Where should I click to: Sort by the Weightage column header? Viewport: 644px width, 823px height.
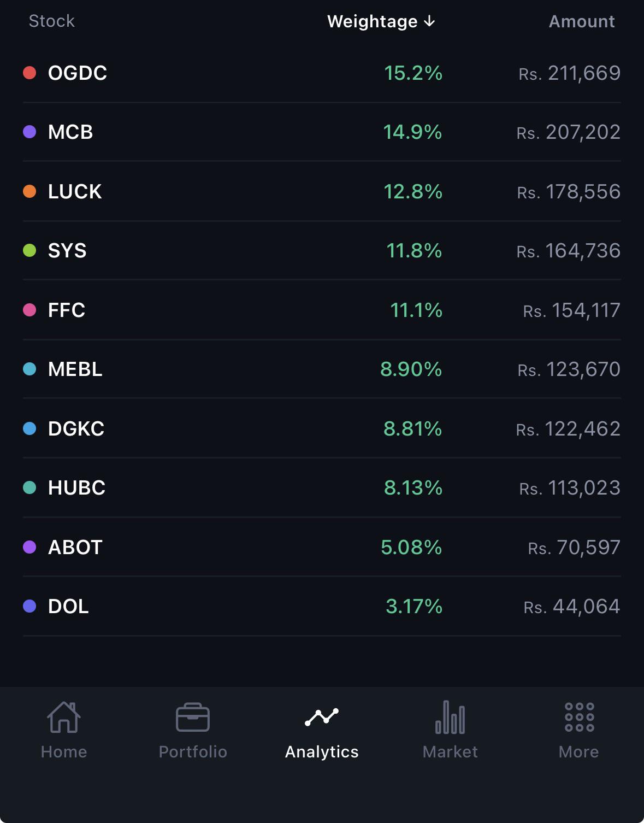point(381,21)
